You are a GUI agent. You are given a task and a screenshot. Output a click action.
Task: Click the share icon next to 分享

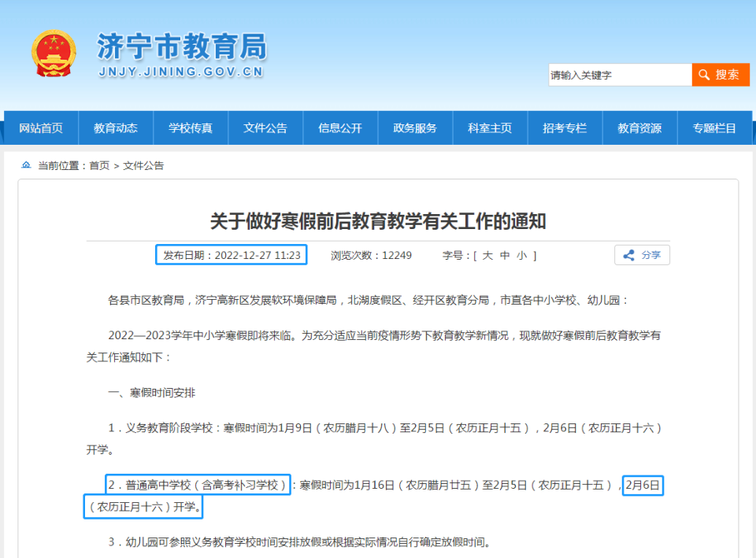[628, 255]
